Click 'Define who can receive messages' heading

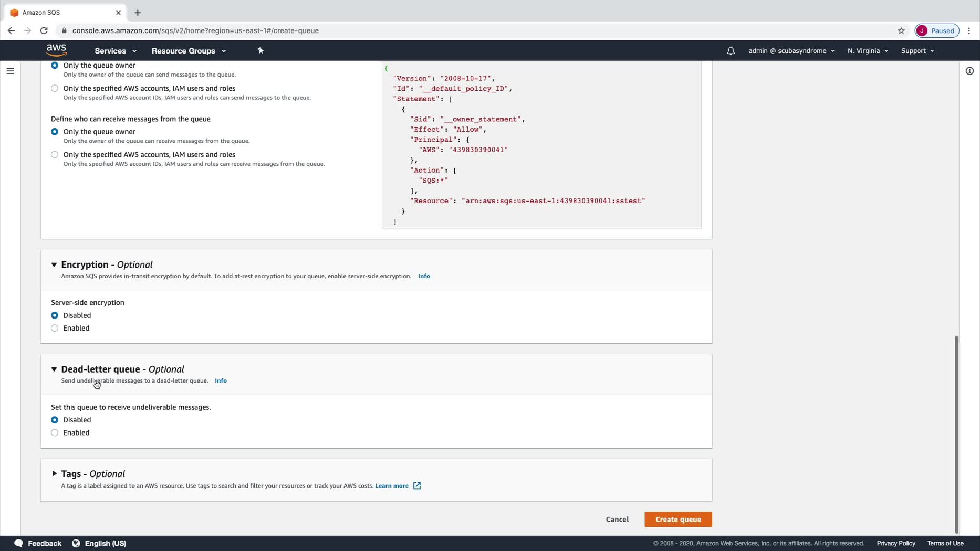(x=131, y=119)
